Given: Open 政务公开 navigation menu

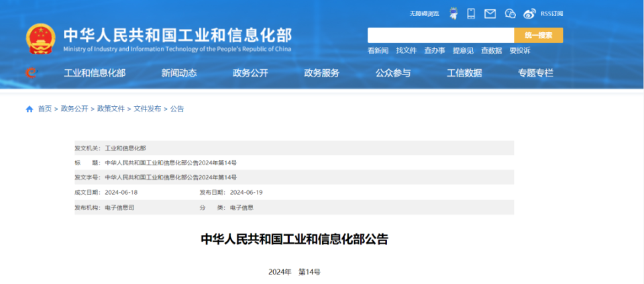Looking at the screenshot, I should coord(250,73).
